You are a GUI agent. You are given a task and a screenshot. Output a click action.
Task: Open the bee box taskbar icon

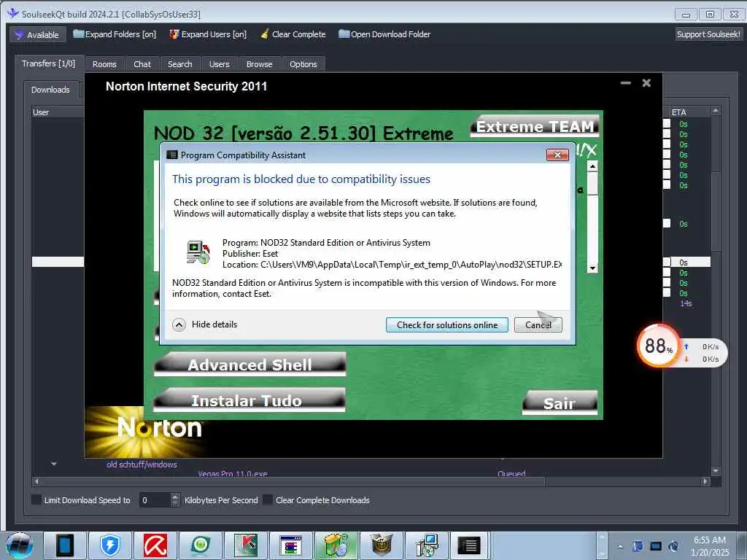tap(381, 545)
